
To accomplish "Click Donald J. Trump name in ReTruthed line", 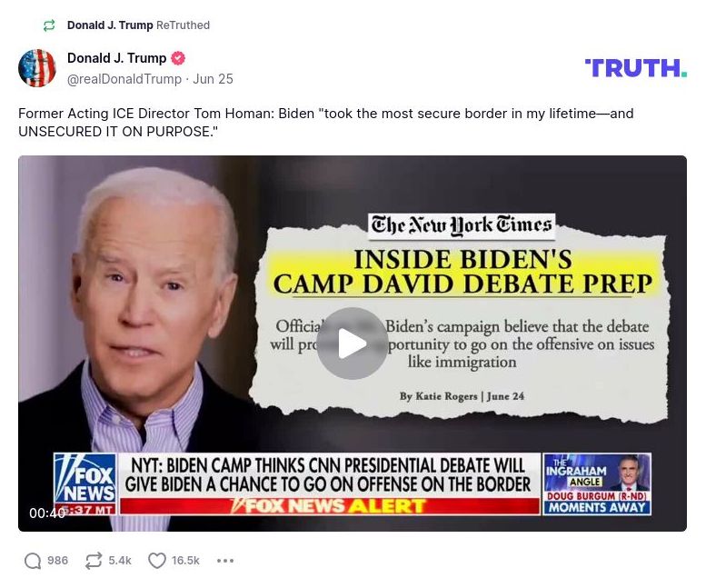I will [110, 25].
